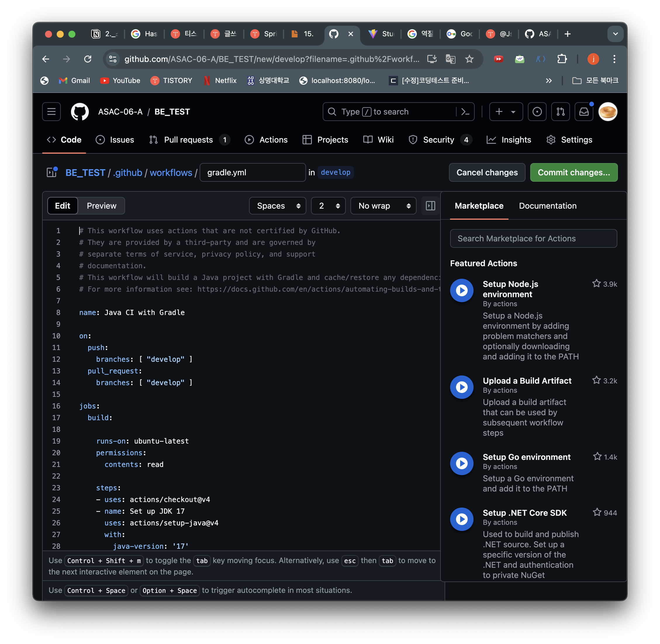Expand the Chrome tab search chevron

(615, 34)
